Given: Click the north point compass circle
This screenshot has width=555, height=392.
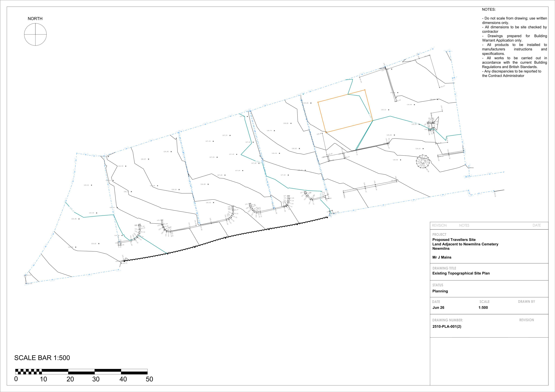Looking at the screenshot, I should 35,35.
